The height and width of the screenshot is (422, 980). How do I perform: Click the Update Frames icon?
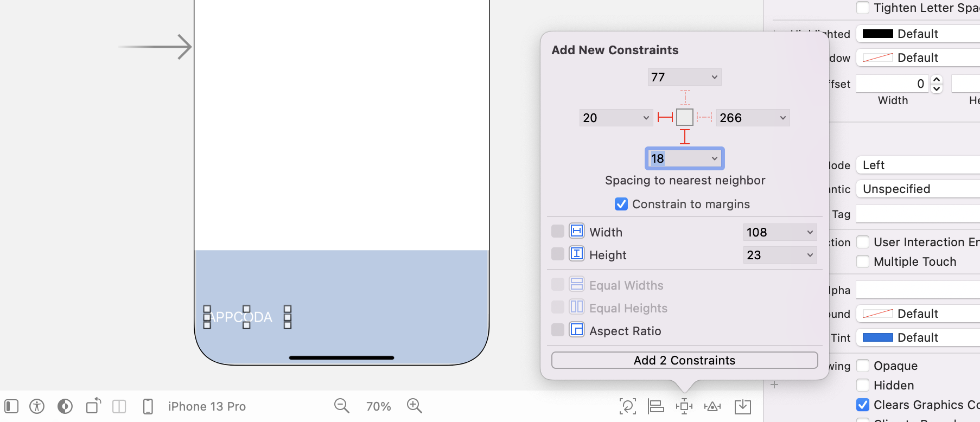coord(628,406)
